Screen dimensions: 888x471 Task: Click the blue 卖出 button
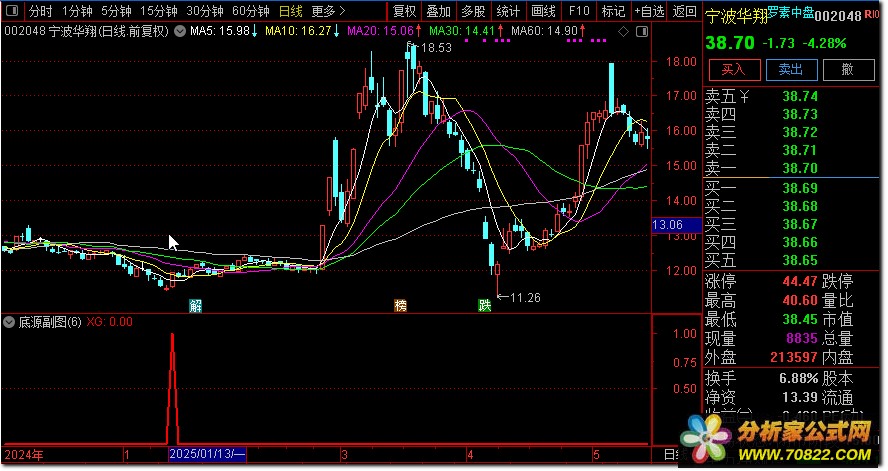pyautogui.click(x=791, y=70)
